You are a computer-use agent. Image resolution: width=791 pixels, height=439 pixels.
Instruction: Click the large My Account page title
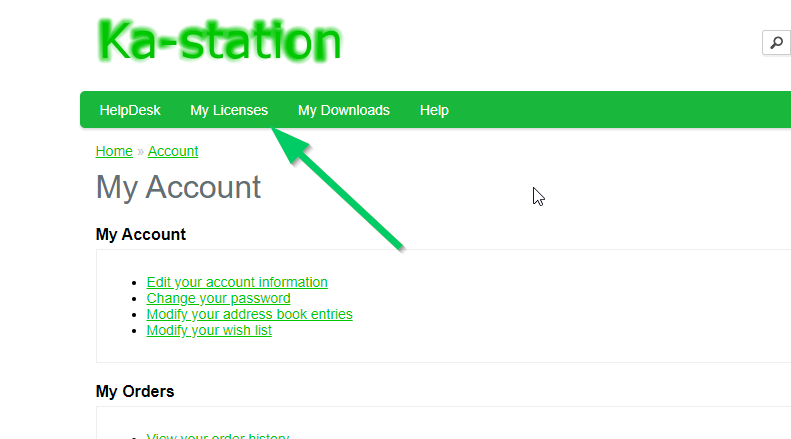click(178, 187)
